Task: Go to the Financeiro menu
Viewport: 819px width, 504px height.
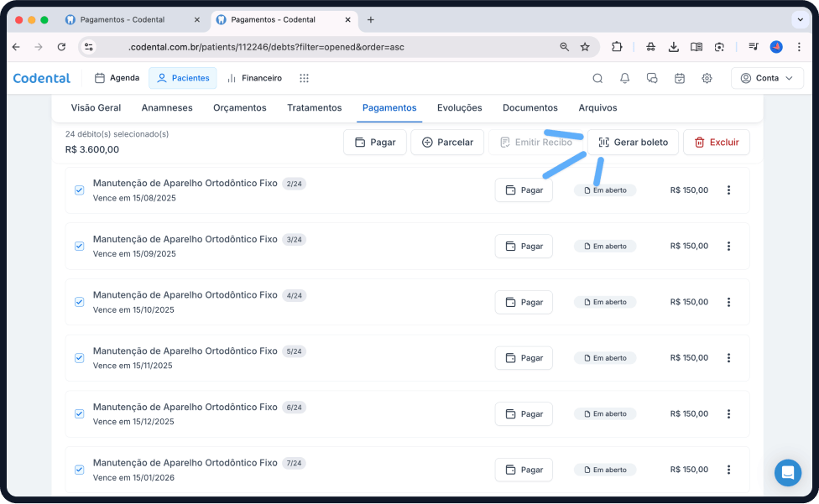Action: point(254,78)
